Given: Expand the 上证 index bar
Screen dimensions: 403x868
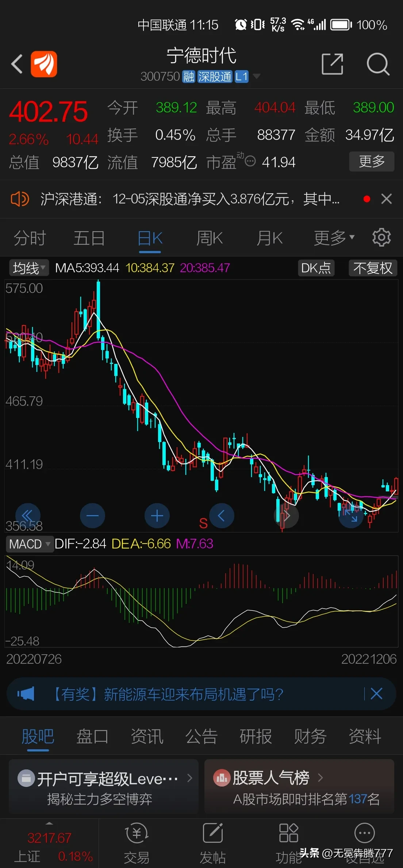Looking at the screenshot, I should (49, 844).
